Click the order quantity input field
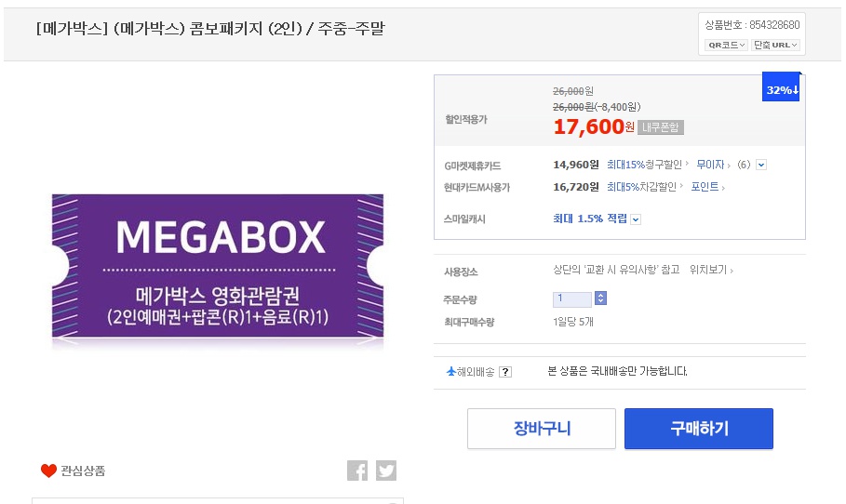This screenshot has height=504, width=846. click(x=571, y=298)
